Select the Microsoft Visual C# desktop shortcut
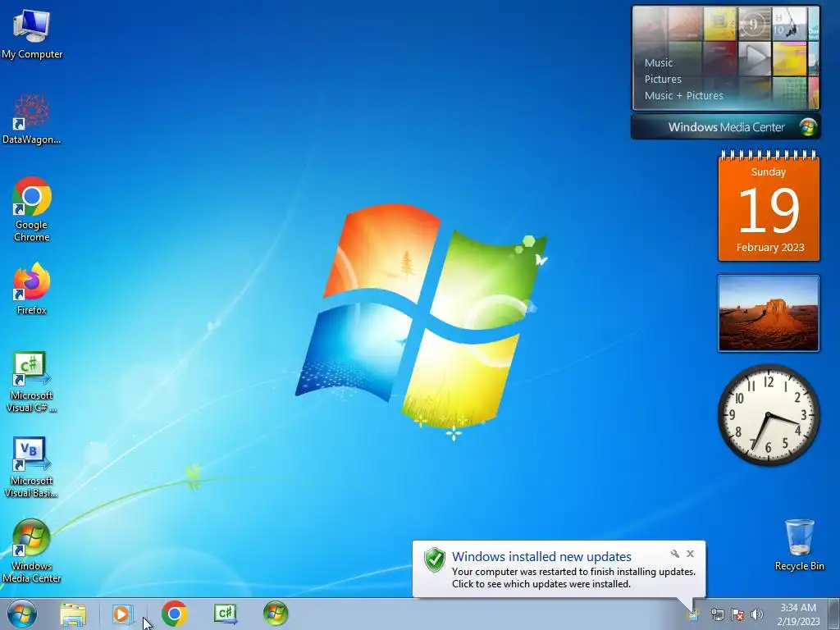 click(x=32, y=382)
